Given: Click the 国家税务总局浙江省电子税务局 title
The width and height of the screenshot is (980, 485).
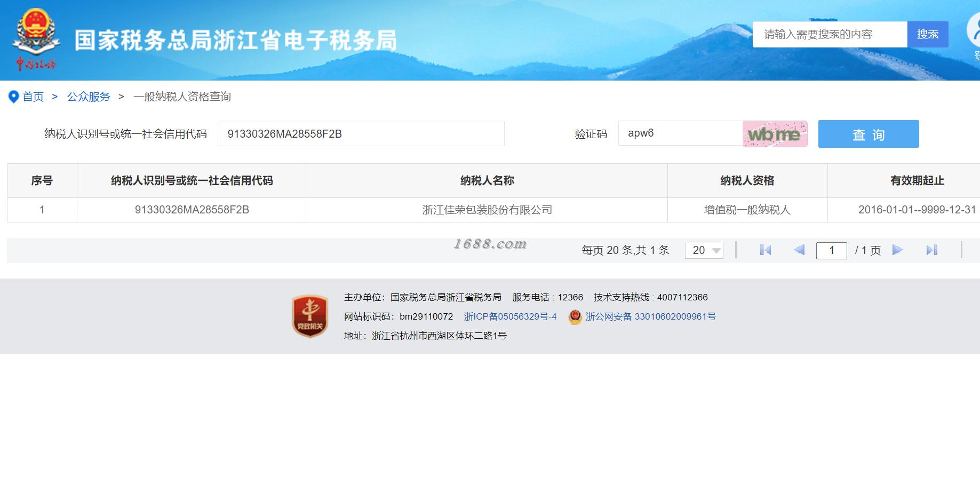Looking at the screenshot, I should 236,41.
